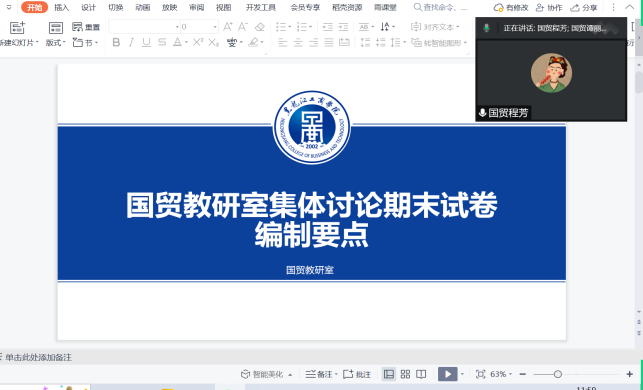
Task: Click the zoom slider handle
Action: pos(557,374)
